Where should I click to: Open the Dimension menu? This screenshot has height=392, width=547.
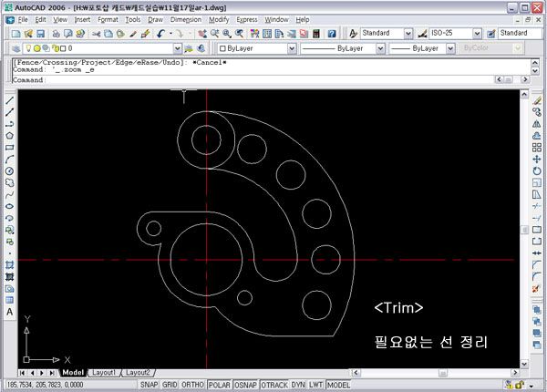[x=186, y=20]
